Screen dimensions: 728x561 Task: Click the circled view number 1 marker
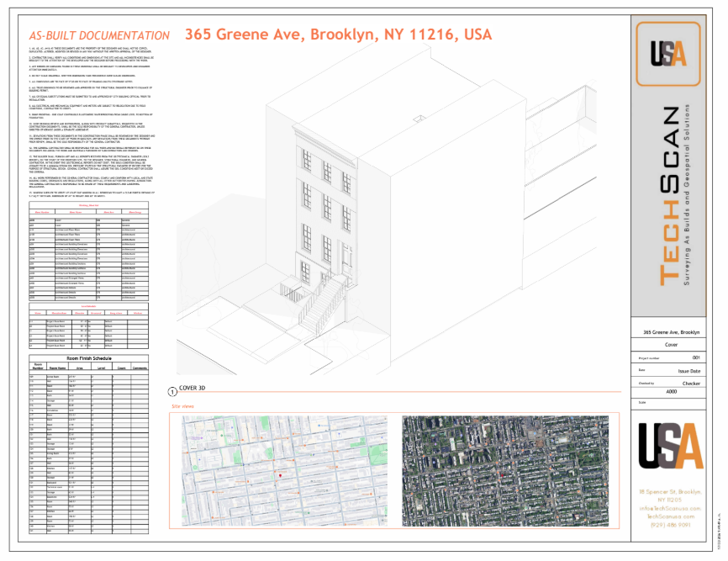(x=173, y=391)
